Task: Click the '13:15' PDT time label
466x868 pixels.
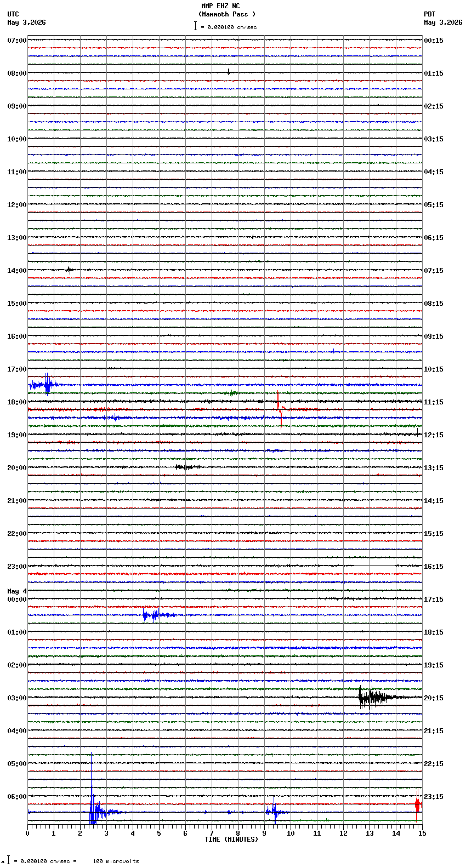Action: [x=434, y=468]
